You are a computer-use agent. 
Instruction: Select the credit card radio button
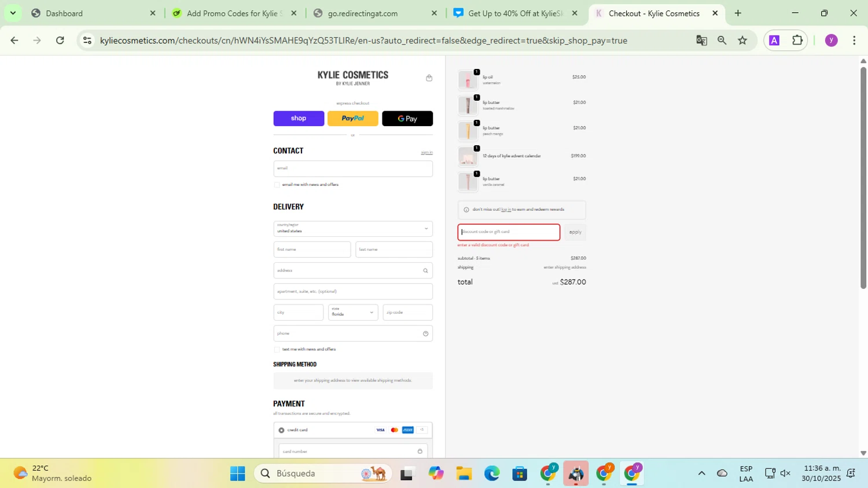click(x=281, y=430)
